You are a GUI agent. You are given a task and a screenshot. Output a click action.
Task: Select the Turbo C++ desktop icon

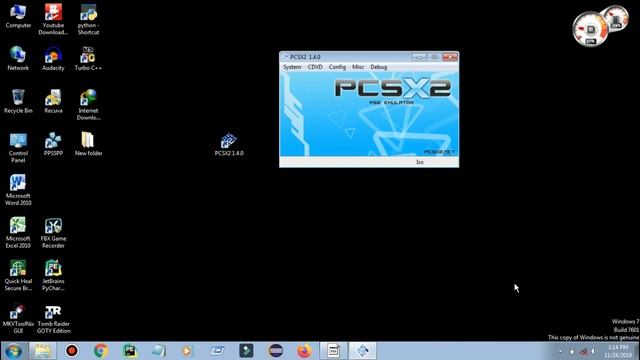88,59
